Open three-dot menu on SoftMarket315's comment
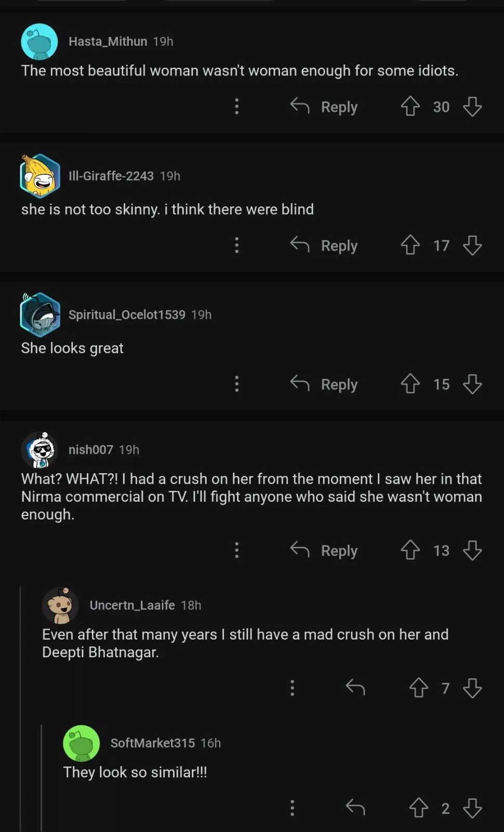This screenshot has height=832, width=504. tap(292, 808)
